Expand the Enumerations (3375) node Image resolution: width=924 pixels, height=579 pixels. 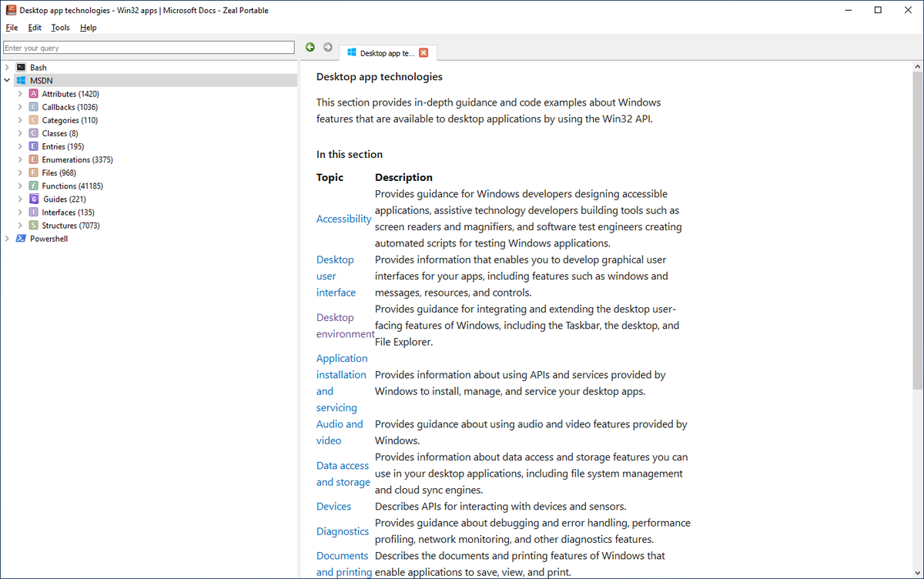tap(21, 159)
